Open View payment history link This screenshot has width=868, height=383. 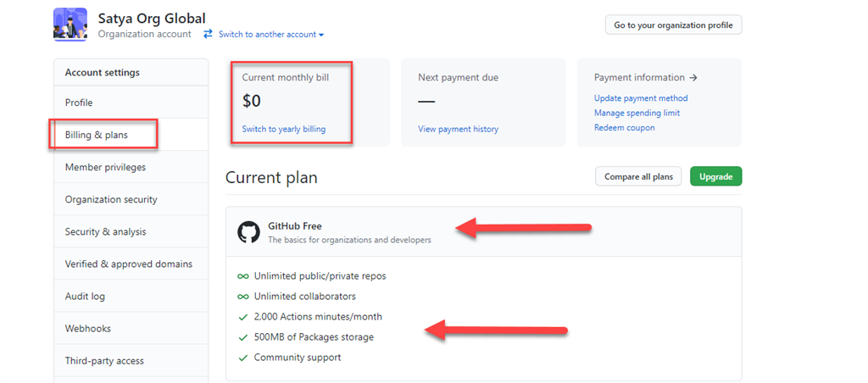coord(458,129)
